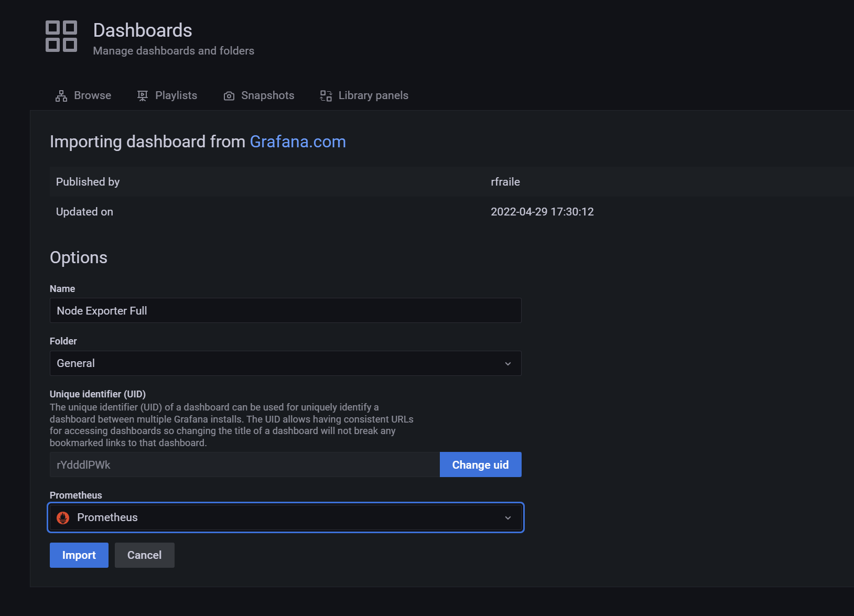The image size is (854, 616).
Task: Go to the Snapshots tab
Action: pos(259,95)
